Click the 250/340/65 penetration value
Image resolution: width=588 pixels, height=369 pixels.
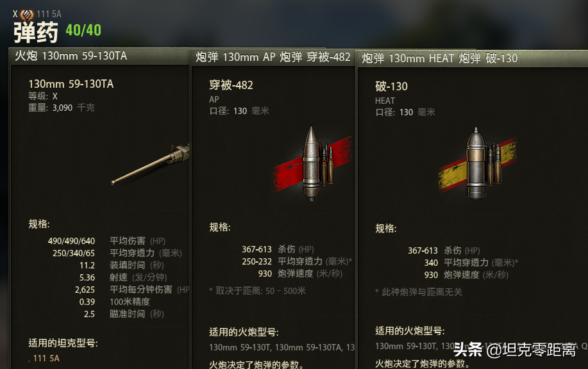pos(74,253)
